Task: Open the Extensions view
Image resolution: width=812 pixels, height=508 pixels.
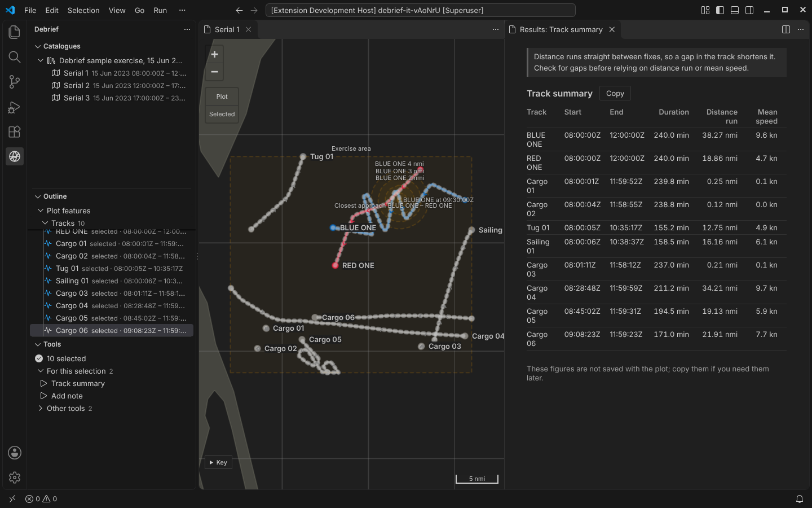Action: coord(15,132)
